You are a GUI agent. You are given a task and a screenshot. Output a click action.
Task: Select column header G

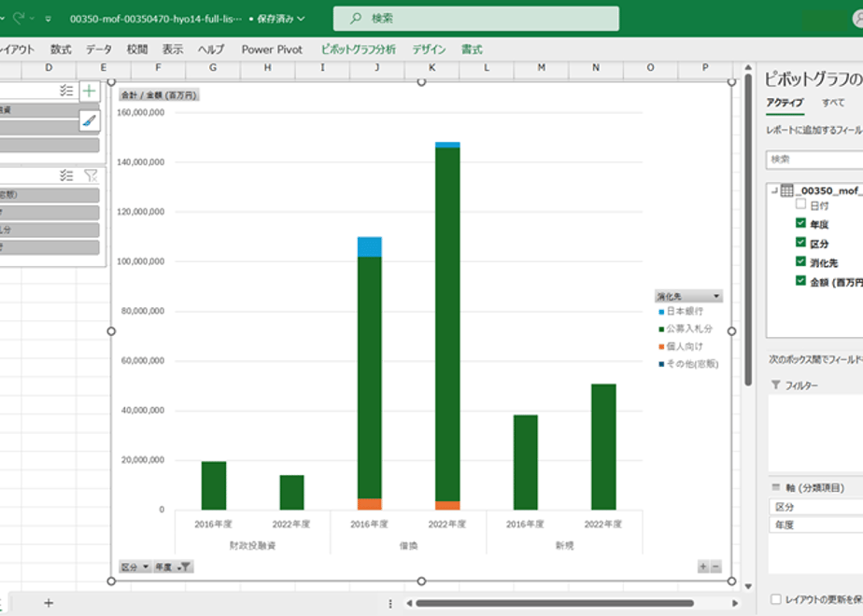(213, 67)
